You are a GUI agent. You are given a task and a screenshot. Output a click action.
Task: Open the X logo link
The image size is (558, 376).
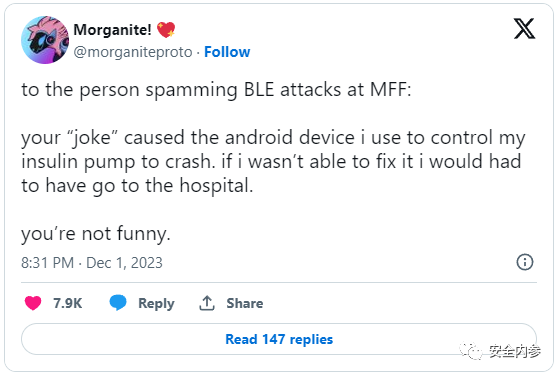[524, 28]
